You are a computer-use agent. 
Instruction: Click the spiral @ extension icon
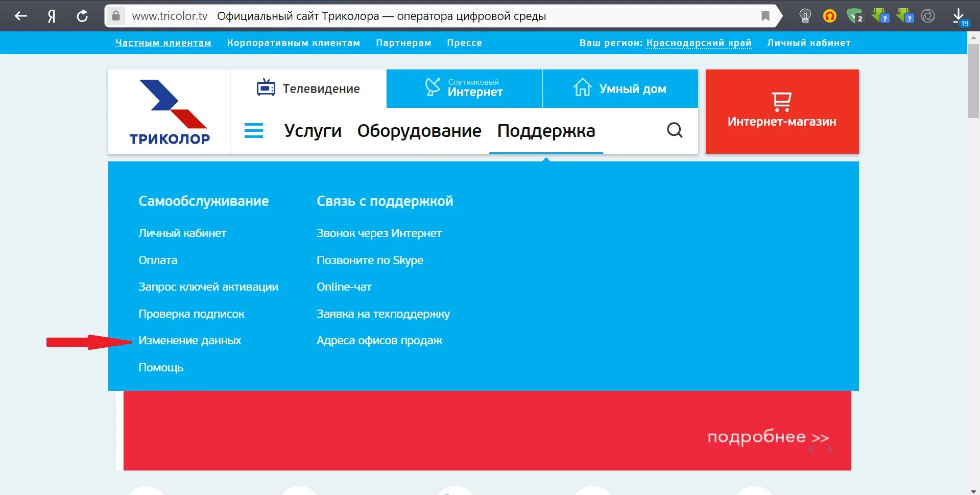928,16
